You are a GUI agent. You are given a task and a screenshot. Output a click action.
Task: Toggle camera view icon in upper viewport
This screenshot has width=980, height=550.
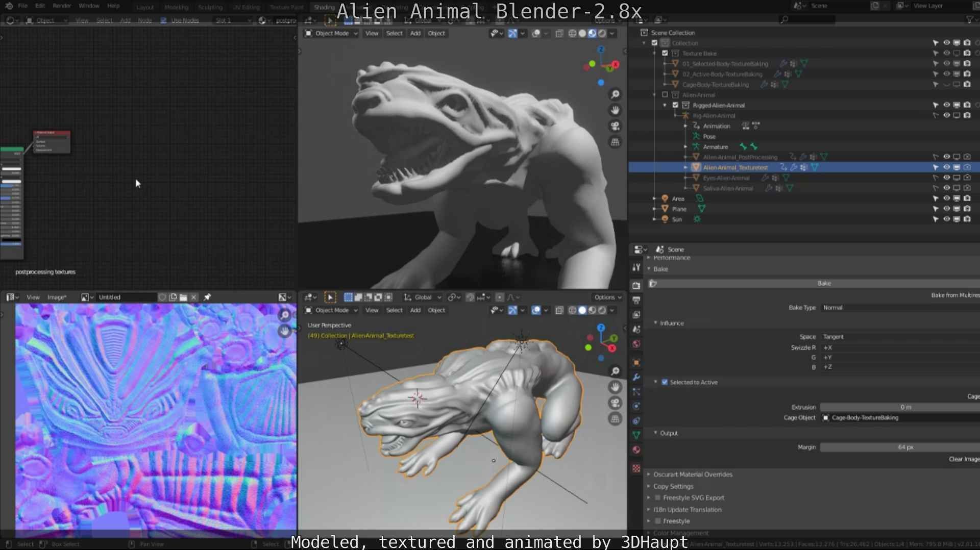[615, 126]
